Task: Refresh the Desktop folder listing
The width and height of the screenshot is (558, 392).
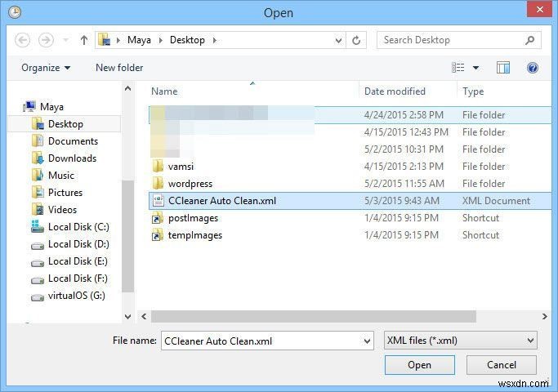Action: [356, 41]
